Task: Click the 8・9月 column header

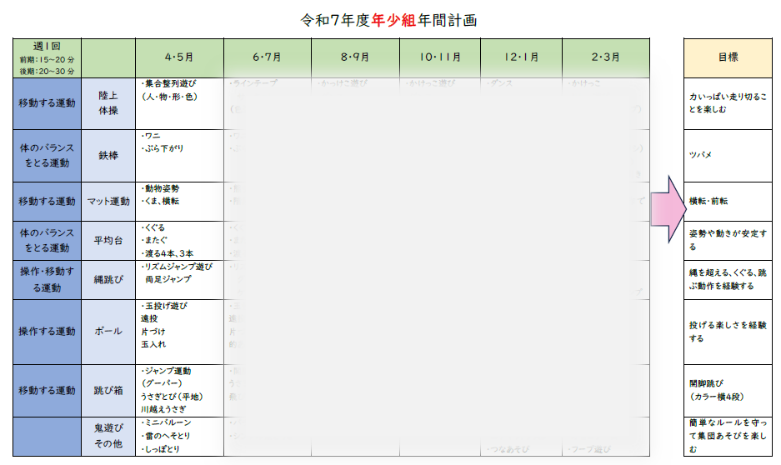Action: [354, 58]
